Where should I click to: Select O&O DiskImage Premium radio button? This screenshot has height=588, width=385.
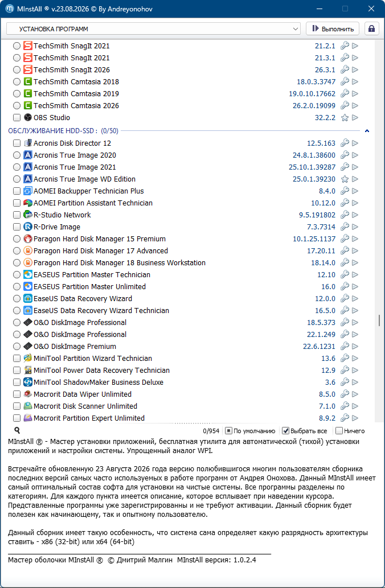[x=17, y=347]
